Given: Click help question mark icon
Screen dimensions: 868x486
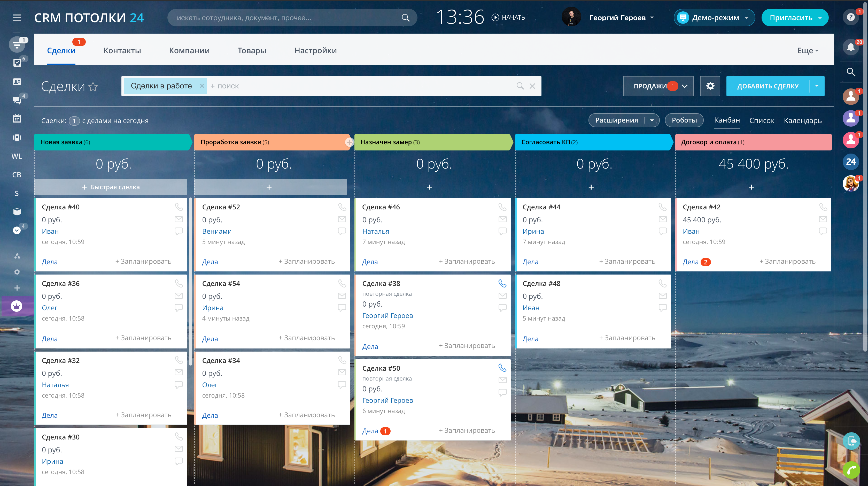Looking at the screenshot, I should 850,17.
